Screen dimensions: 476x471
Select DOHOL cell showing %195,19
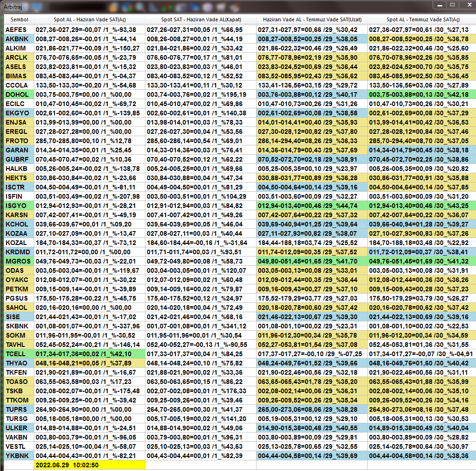pos(200,94)
